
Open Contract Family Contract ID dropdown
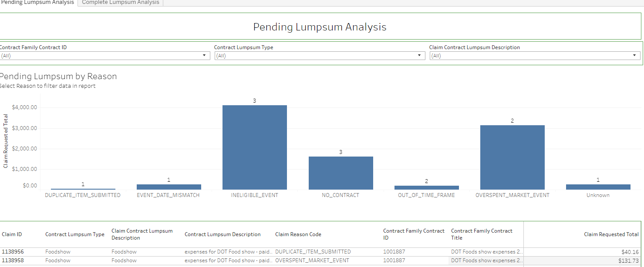pyautogui.click(x=105, y=56)
